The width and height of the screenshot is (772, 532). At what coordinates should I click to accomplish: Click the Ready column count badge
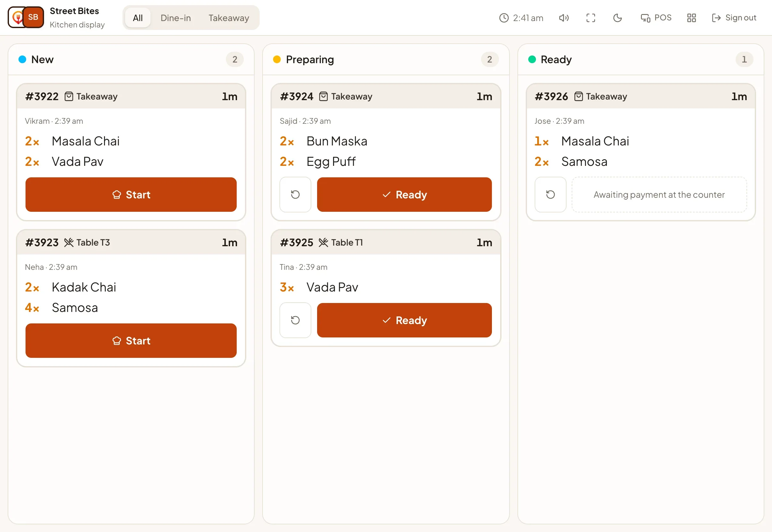(x=744, y=59)
